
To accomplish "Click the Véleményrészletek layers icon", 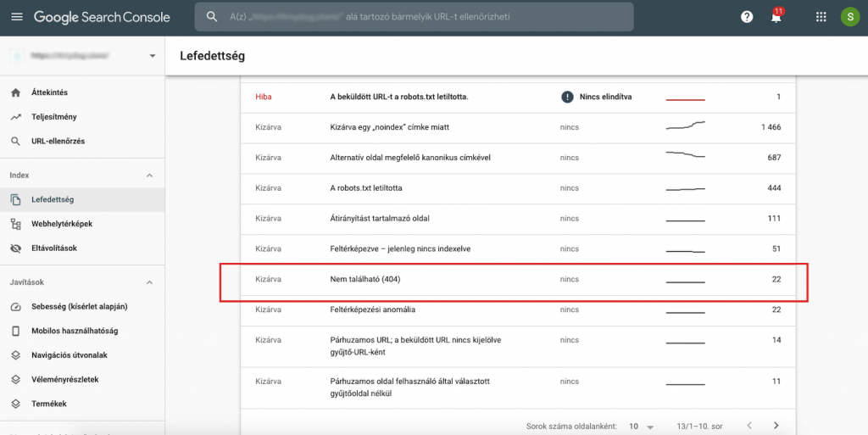I will pos(15,380).
